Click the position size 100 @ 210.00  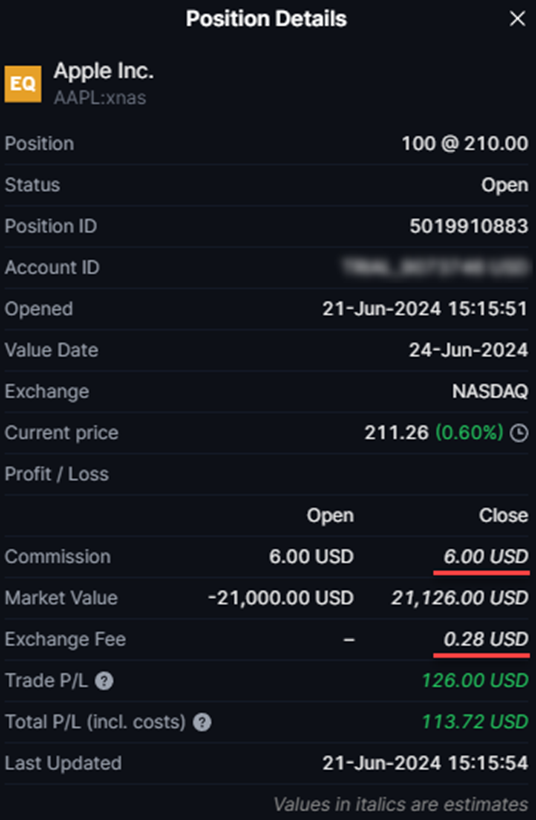click(x=465, y=144)
